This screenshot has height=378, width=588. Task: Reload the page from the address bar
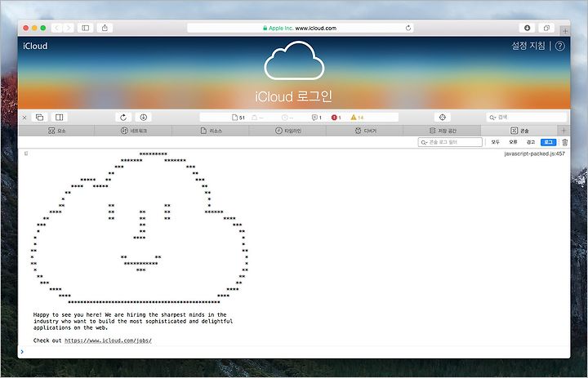(x=408, y=28)
